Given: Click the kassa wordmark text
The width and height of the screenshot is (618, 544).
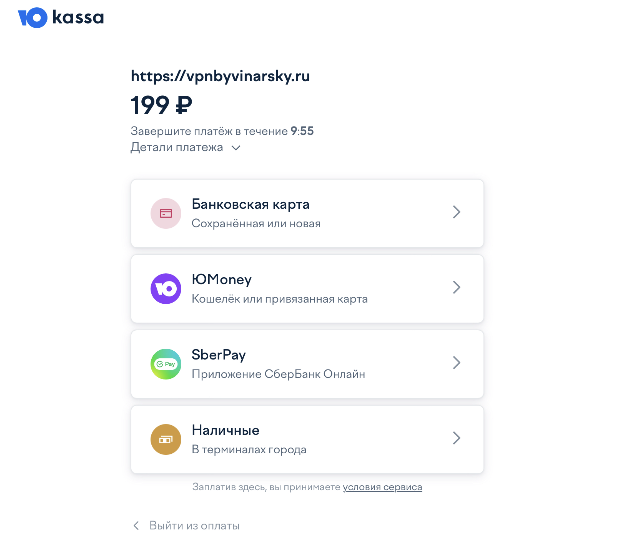Looking at the screenshot, I should 78,18.
